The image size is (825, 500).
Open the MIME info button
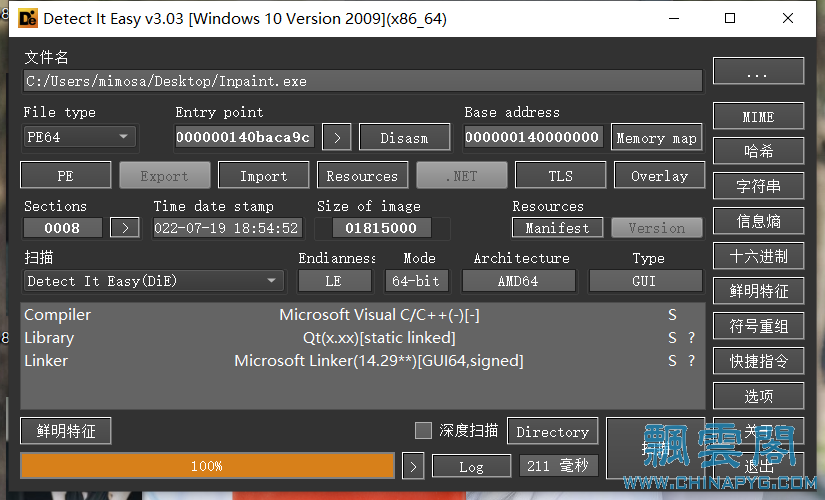[758, 116]
